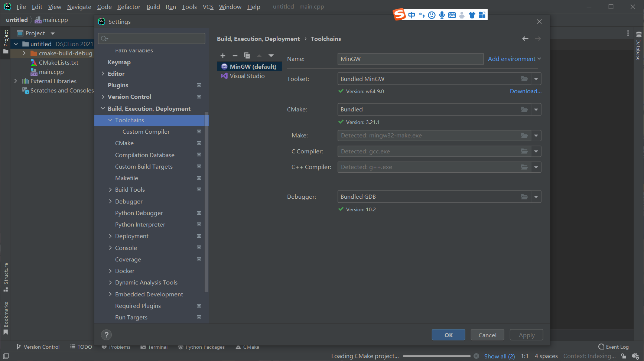Browse folder for Toolset path
Viewport: 644px width, 361px height.
(524, 79)
